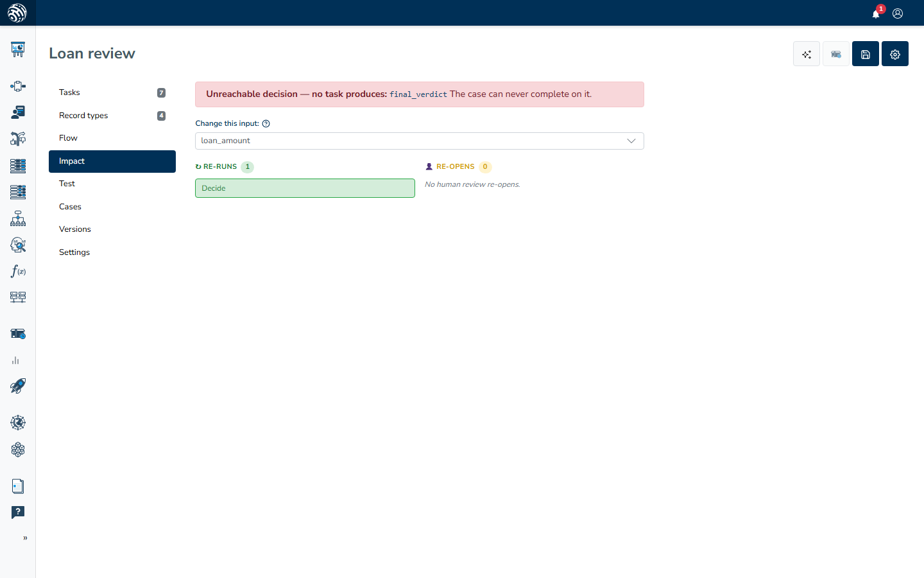
Task: Open the document pages sidebar icon
Action: tap(18, 486)
